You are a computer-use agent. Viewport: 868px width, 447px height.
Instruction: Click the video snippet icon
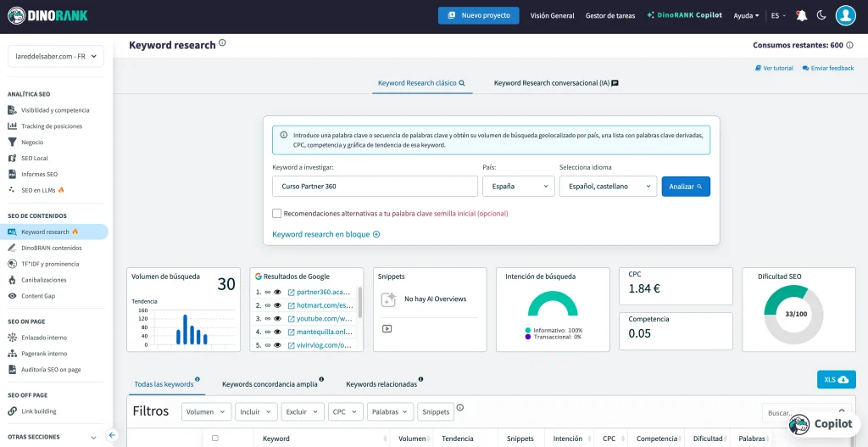pos(387,328)
